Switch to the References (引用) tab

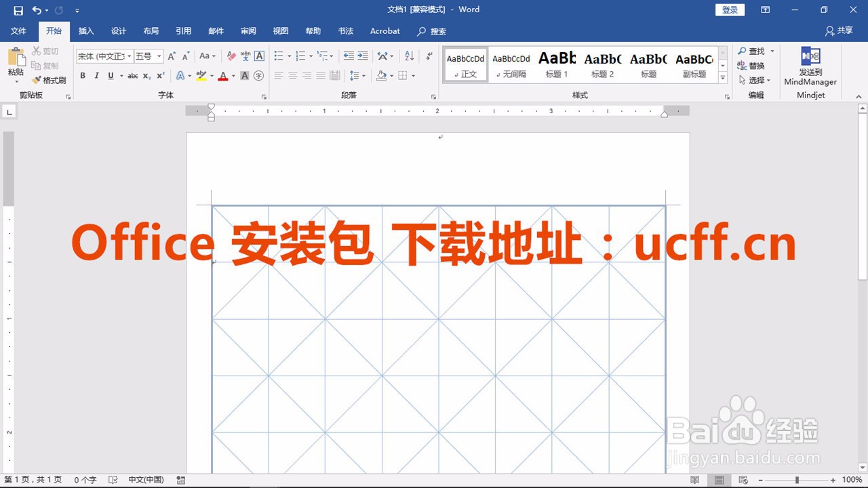pos(184,31)
